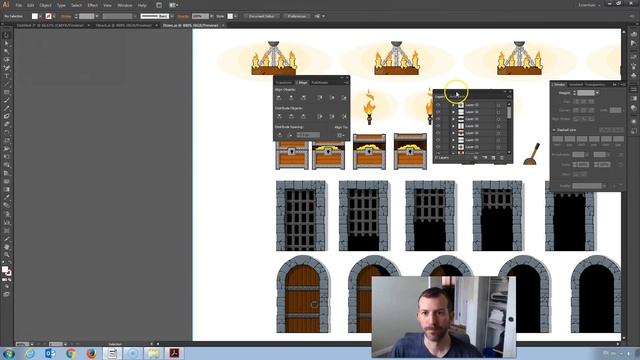
Task: Click the Stroke link in control bar
Action: coord(66,16)
